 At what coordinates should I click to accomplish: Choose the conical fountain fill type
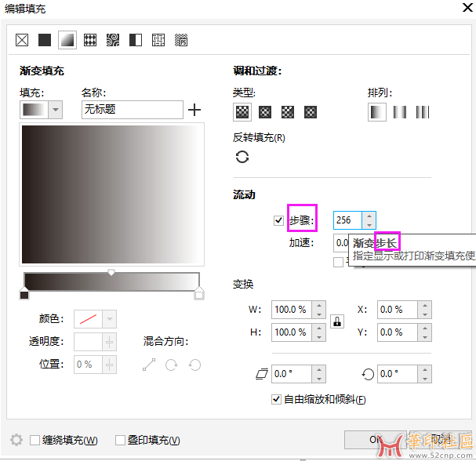coord(288,112)
